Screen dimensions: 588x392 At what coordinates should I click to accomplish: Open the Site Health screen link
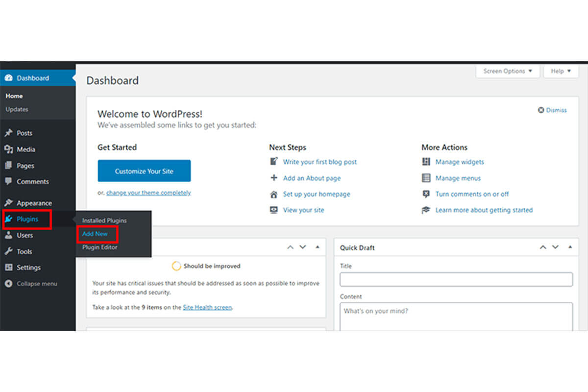[x=208, y=307]
